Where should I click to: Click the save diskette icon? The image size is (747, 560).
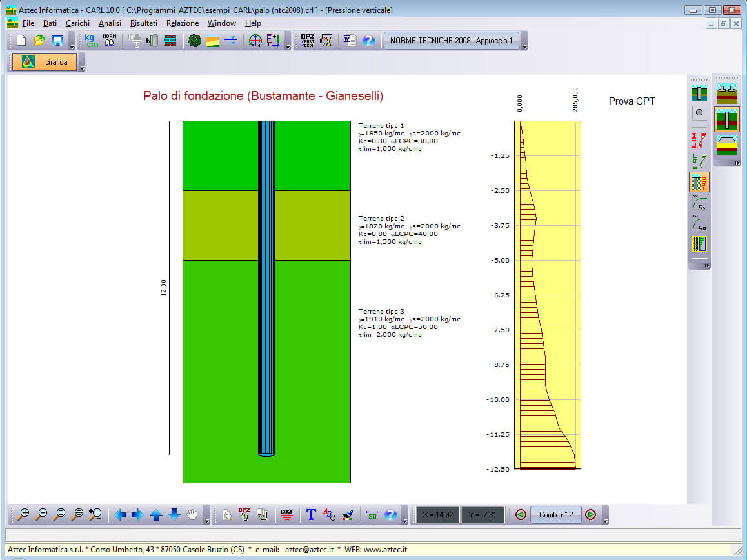[57, 41]
